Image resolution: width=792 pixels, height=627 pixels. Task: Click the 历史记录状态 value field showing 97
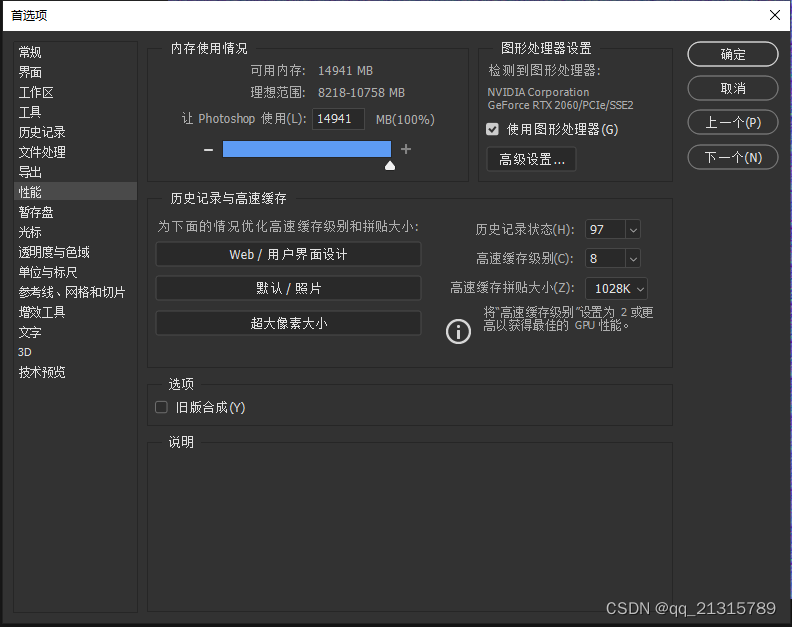tap(605, 230)
